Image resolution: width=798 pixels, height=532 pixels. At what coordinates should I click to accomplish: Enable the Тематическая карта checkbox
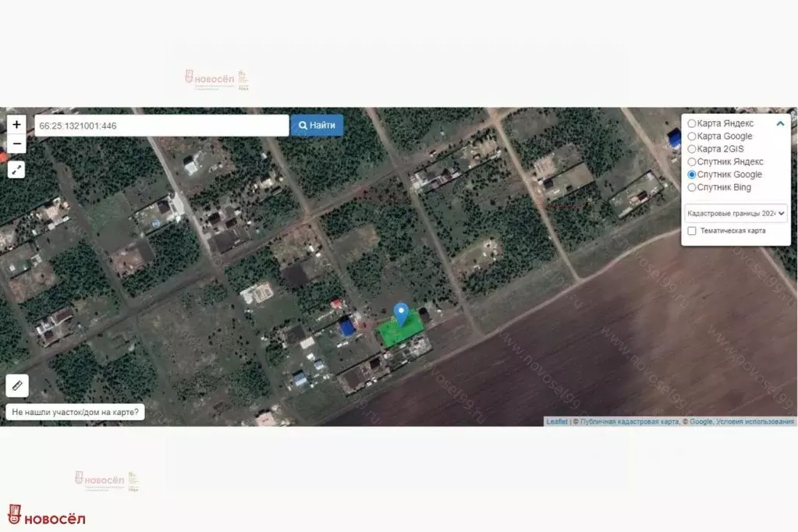pyautogui.click(x=692, y=231)
